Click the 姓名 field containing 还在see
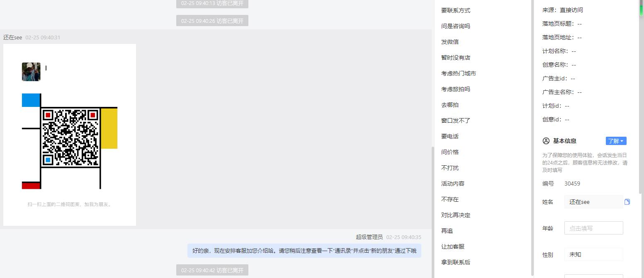 (593, 202)
